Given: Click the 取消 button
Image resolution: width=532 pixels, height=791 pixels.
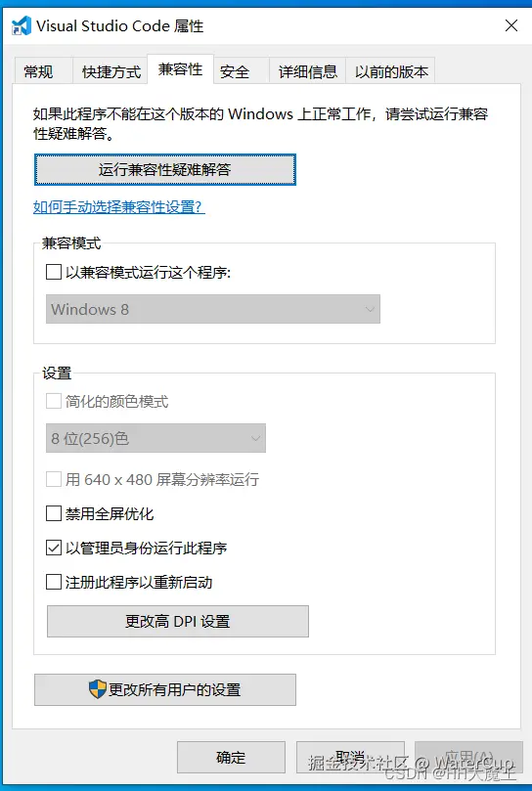Looking at the screenshot, I should (x=350, y=757).
